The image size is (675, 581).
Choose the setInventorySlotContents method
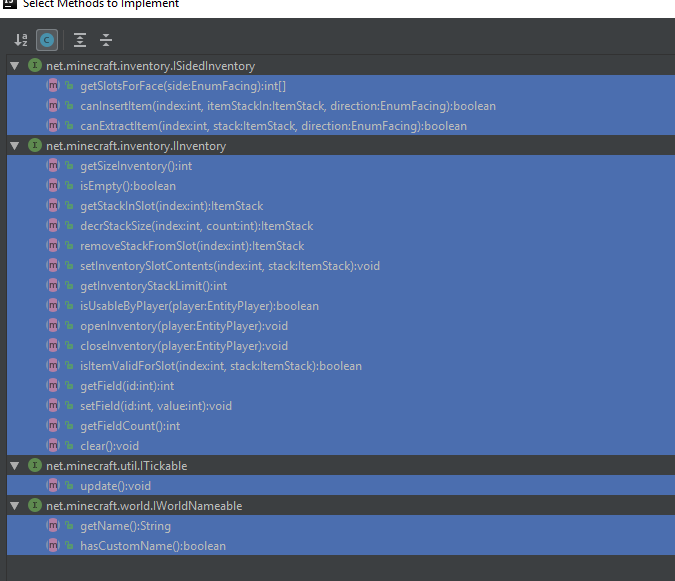217,266
